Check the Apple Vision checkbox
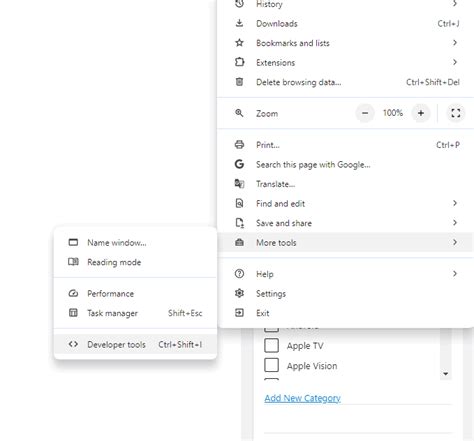The image size is (474, 441). [x=271, y=365]
